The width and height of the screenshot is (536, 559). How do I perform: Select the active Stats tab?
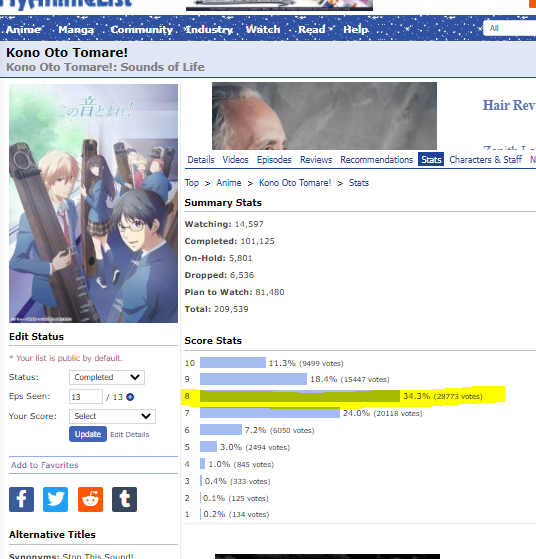[x=431, y=159]
